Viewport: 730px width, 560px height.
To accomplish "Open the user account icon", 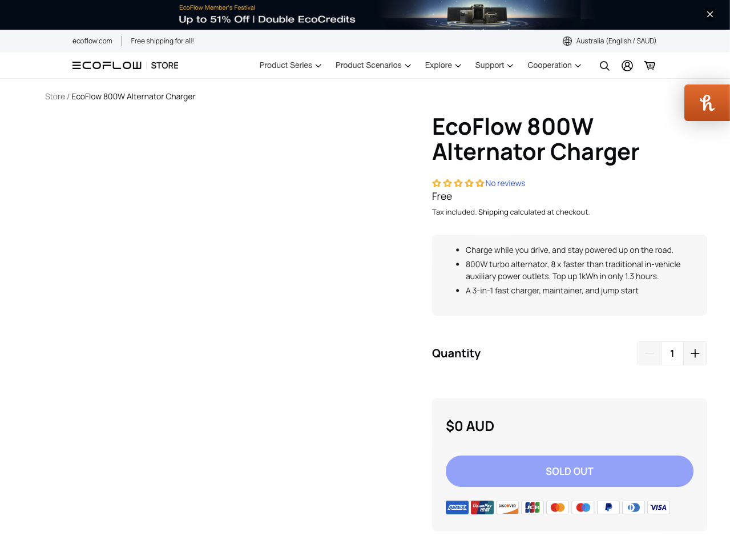I will pyautogui.click(x=627, y=66).
